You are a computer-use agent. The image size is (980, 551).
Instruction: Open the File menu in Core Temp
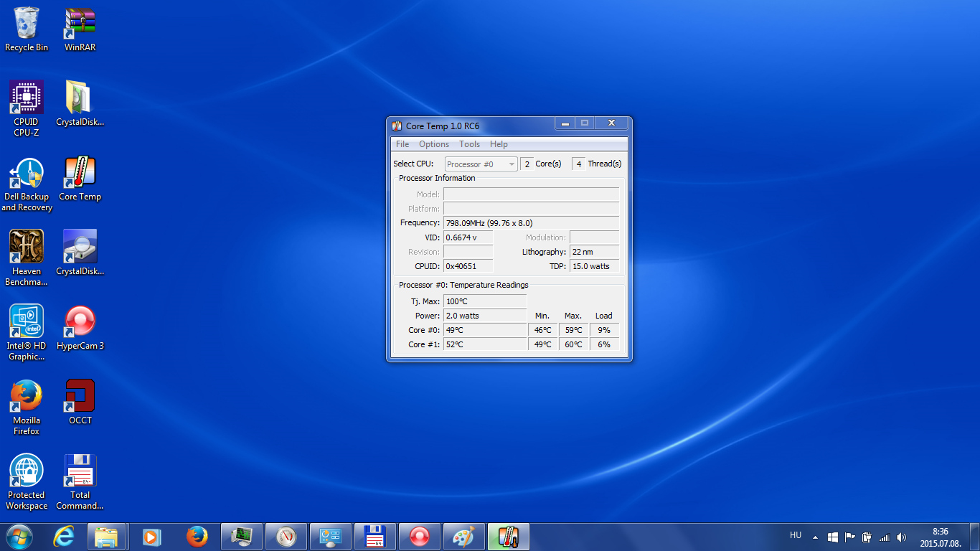[402, 144]
